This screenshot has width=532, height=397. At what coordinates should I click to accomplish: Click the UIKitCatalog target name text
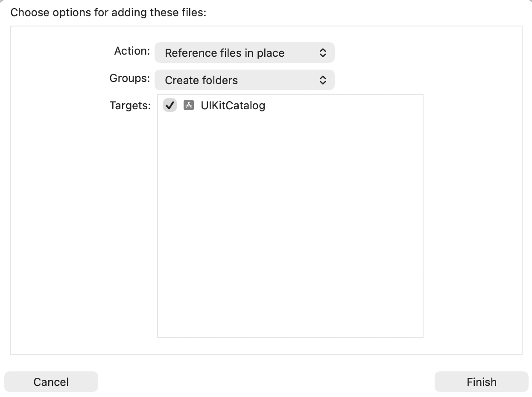tap(233, 105)
